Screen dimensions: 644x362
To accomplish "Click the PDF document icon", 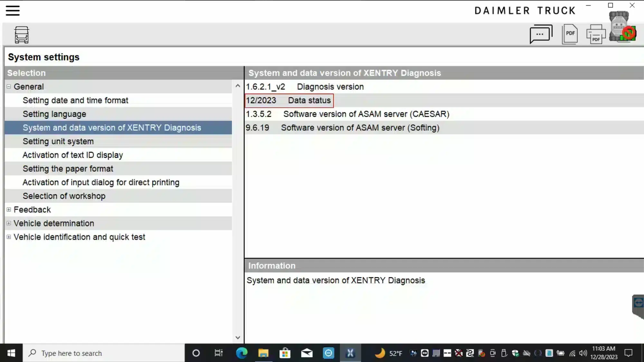I will click(x=570, y=34).
